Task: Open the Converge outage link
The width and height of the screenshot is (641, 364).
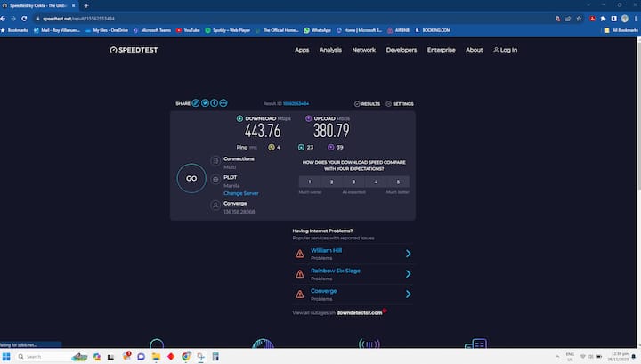Action: pyautogui.click(x=324, y=291)
